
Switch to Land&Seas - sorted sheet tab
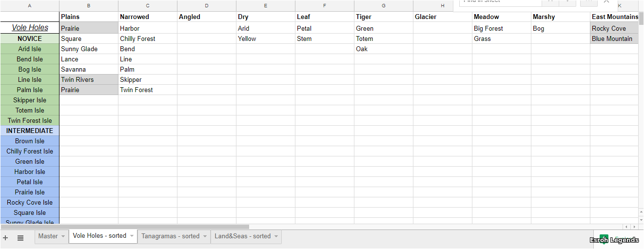click(242, 236)
